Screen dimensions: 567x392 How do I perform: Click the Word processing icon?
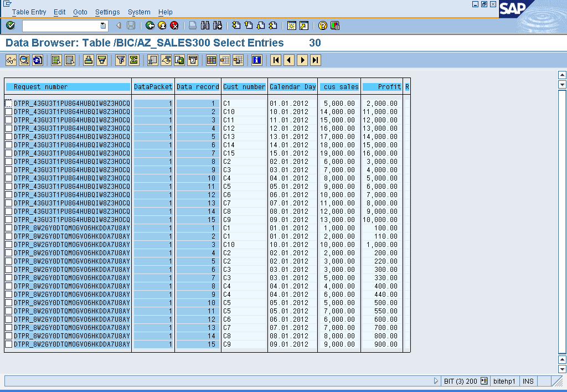[166, 60]
